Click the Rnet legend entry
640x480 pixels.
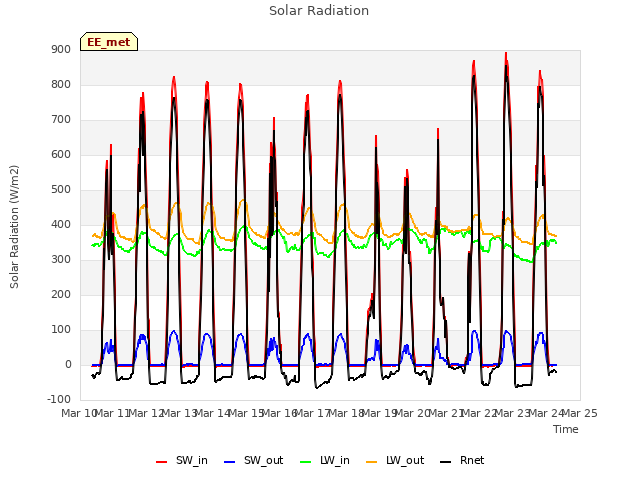462,460
